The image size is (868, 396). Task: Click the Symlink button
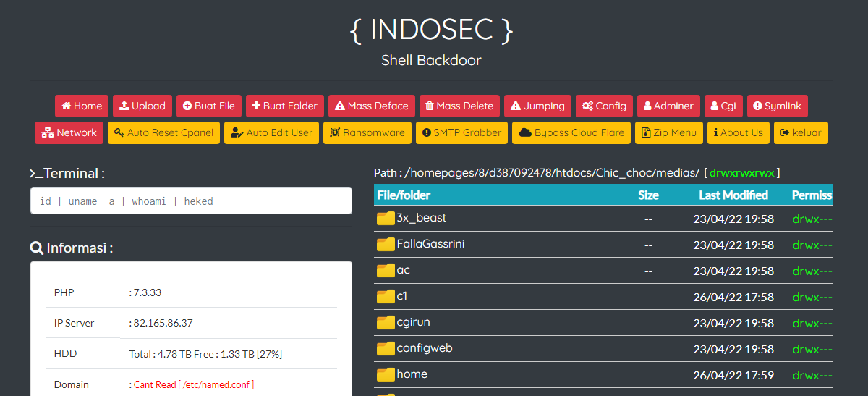pyautogui.click(x=778, y=106)
